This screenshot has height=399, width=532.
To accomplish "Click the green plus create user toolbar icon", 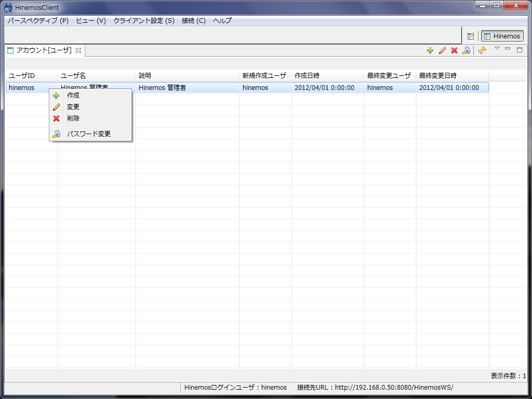I will coord(430,50).
